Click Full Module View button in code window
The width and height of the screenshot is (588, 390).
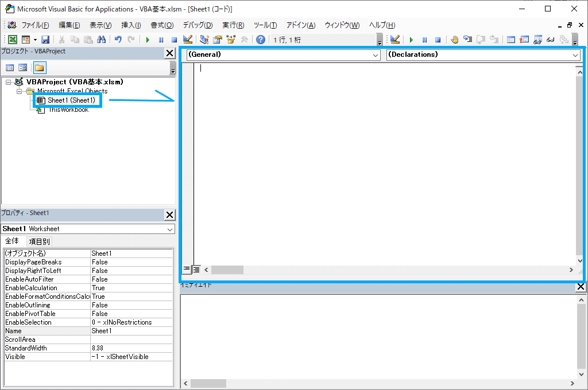pos(196,270)
